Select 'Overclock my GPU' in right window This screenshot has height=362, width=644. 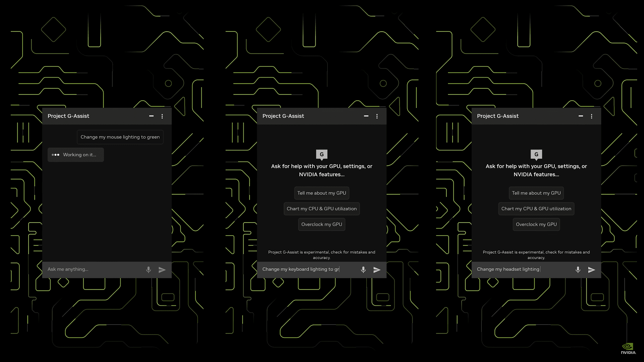pos(536,224)
